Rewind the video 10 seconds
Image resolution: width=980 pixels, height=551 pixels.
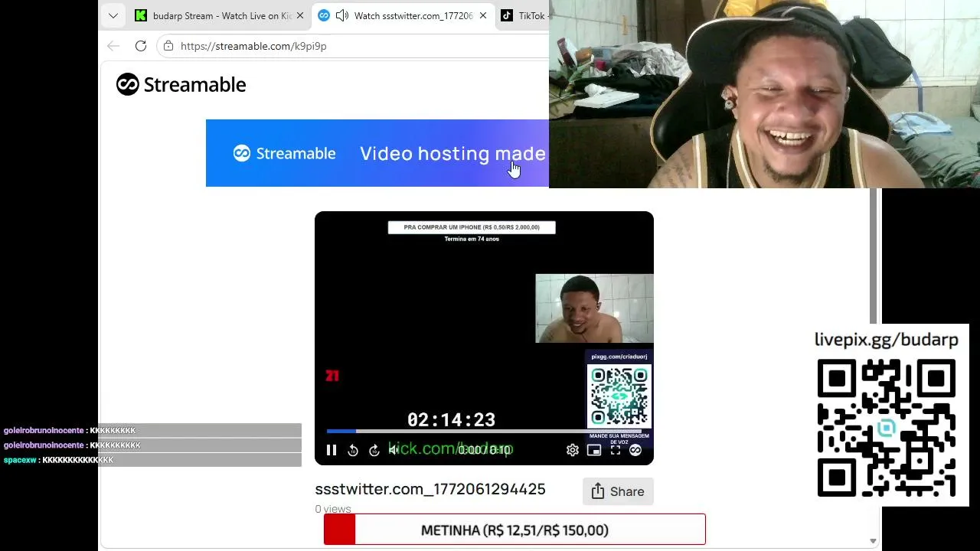pos(353,451)
